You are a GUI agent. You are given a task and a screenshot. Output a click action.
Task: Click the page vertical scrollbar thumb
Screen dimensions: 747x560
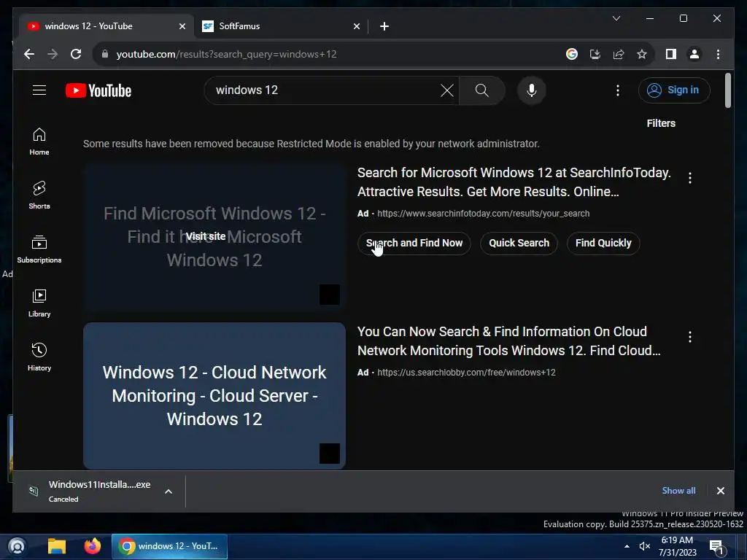(727, 90)
